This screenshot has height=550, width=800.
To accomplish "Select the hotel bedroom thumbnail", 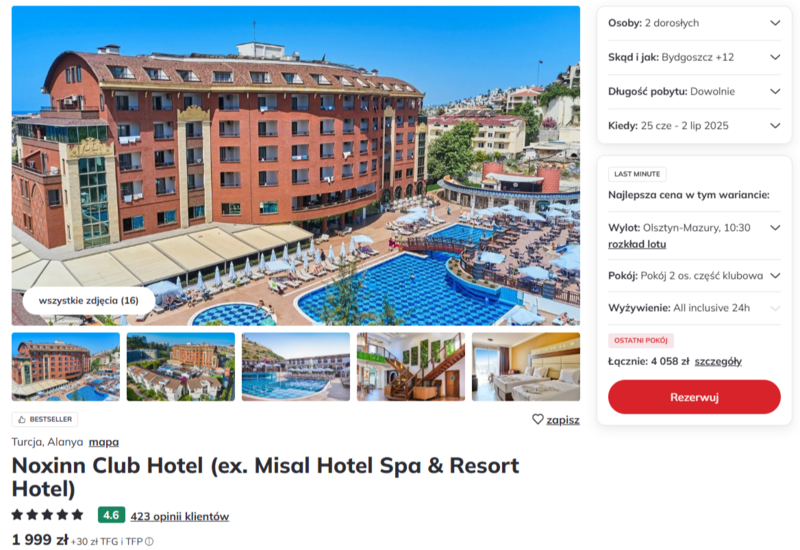I will (526, 367).
